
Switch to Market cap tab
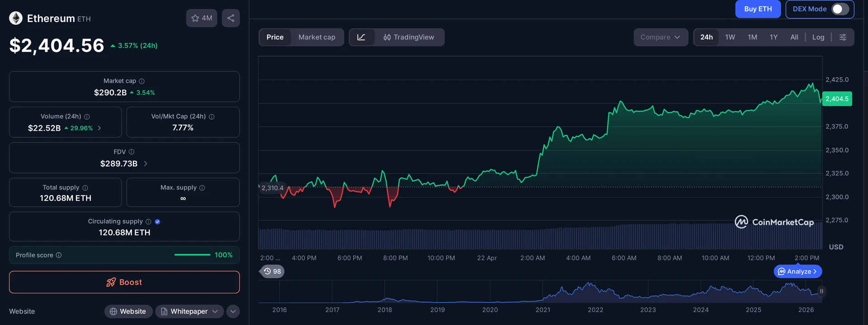point(317,37)
